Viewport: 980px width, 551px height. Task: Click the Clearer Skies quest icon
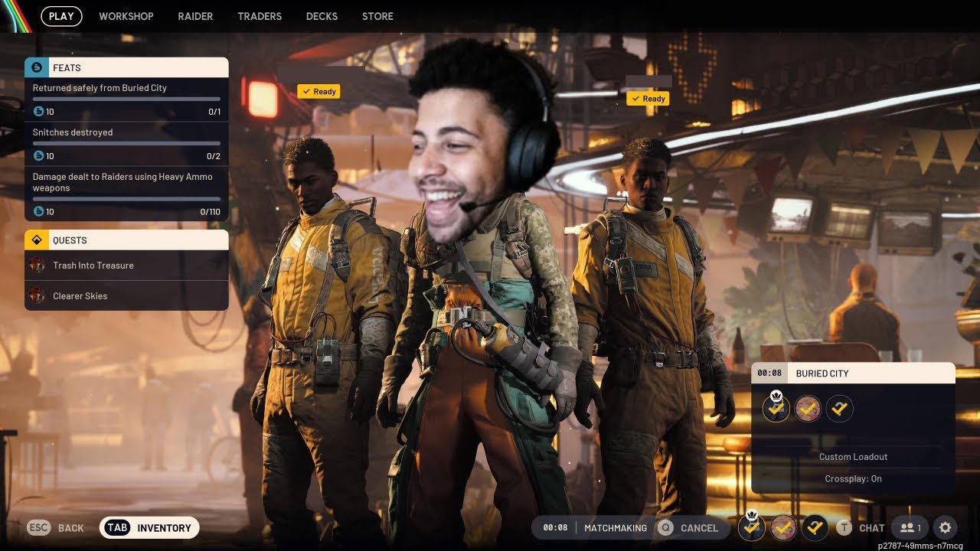(37, 295)
